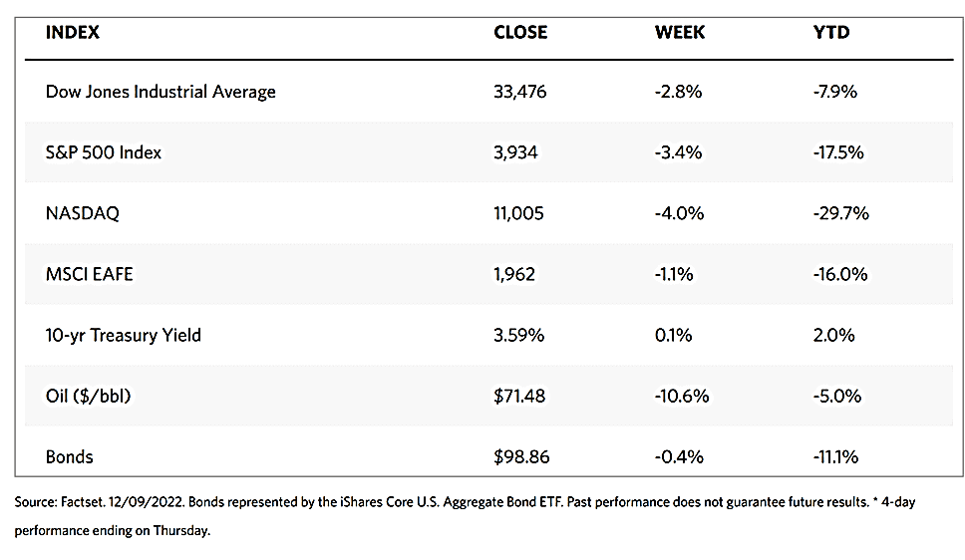Click the MSCI EAFE close value 1,962
This screenshot has height=560, width=965.
515,274
